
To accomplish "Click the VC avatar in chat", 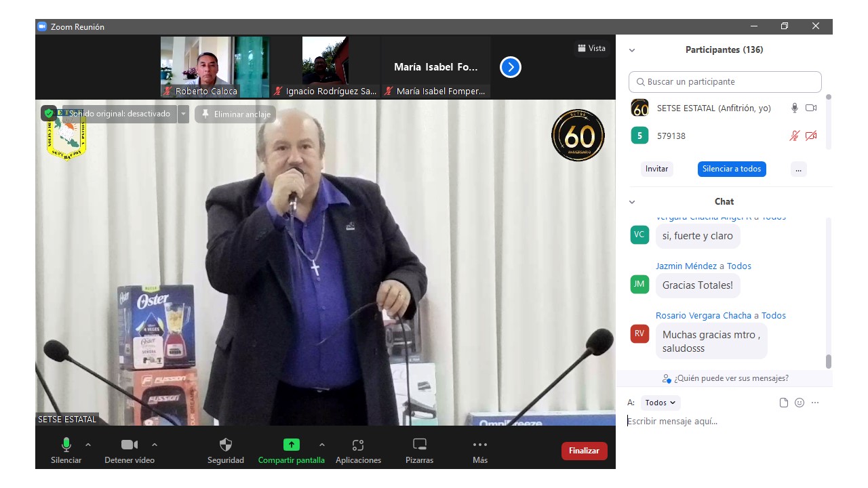I will (639, 235).
